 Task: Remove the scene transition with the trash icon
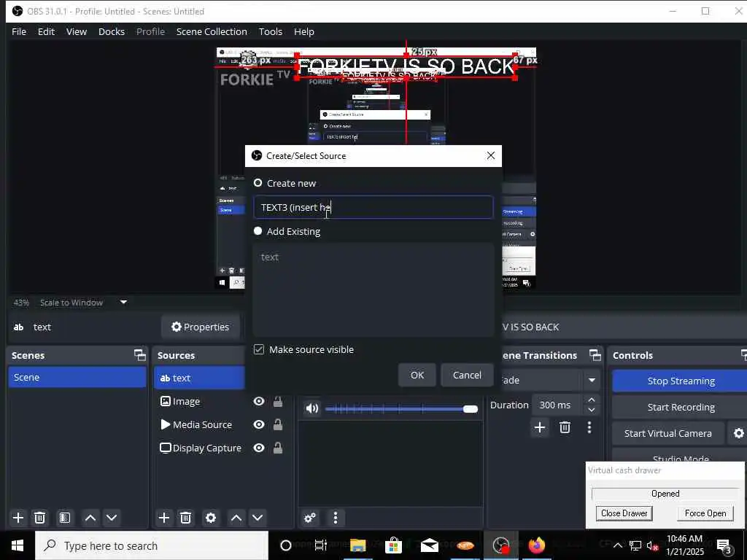[x=565, y=427]
